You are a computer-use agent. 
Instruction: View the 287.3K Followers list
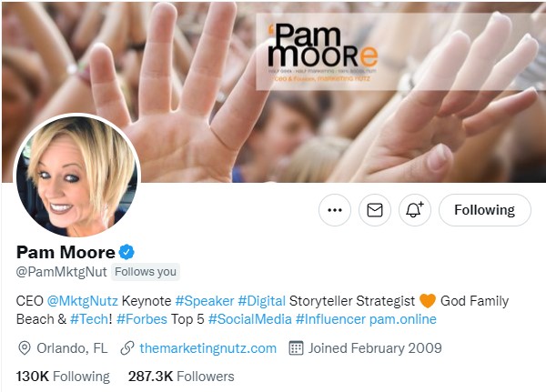[181, 377]
